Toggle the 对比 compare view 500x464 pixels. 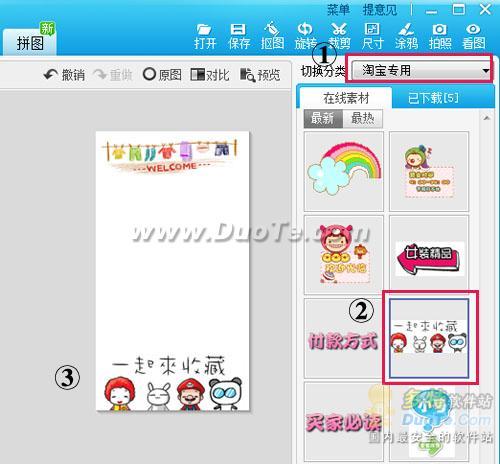click(210, 75)
